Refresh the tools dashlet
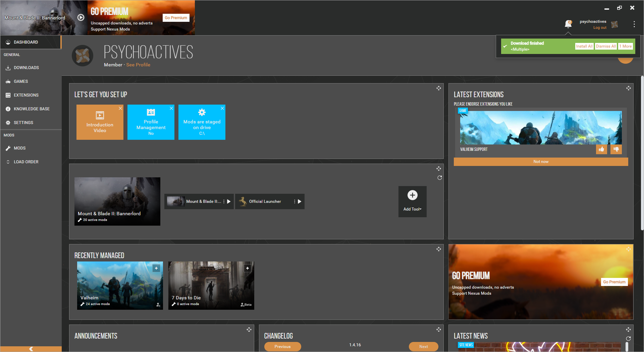The image size is (644, 352). tap(440, 178)
